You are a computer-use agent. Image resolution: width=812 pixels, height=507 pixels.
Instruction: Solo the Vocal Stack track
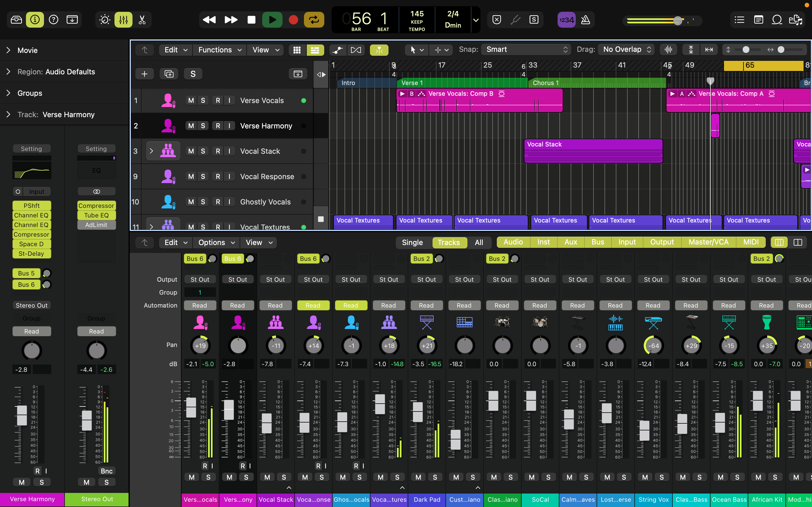[203, 151]
